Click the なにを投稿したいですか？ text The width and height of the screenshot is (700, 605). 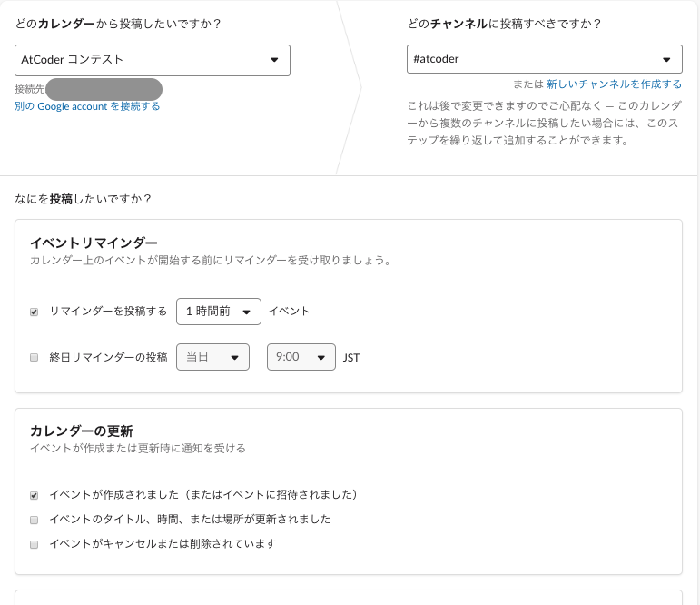pos(84,199)
